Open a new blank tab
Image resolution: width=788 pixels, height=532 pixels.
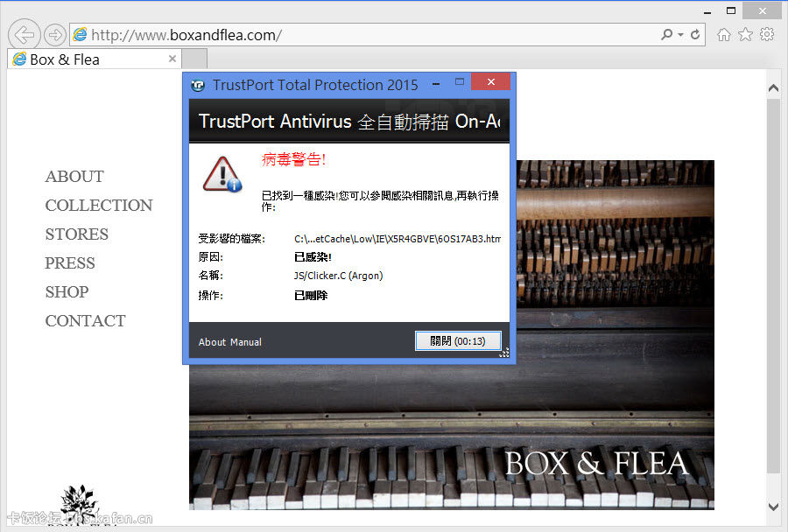coord(194,59)
